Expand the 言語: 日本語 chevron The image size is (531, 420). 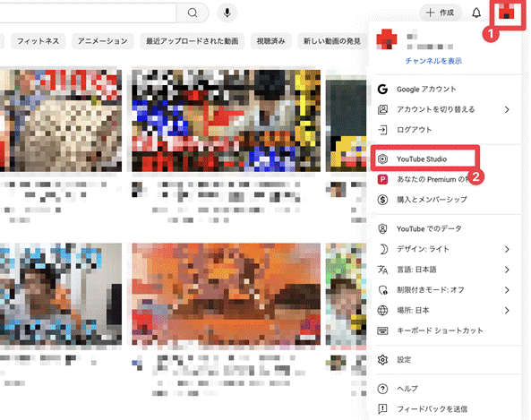[507, 270]
